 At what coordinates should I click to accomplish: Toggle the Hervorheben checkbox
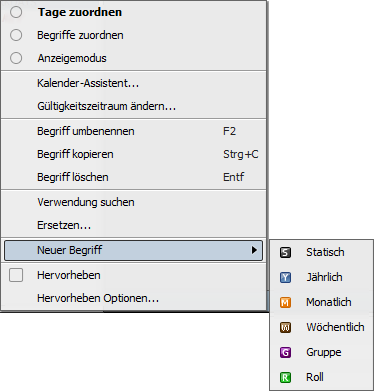pos(16,275)
